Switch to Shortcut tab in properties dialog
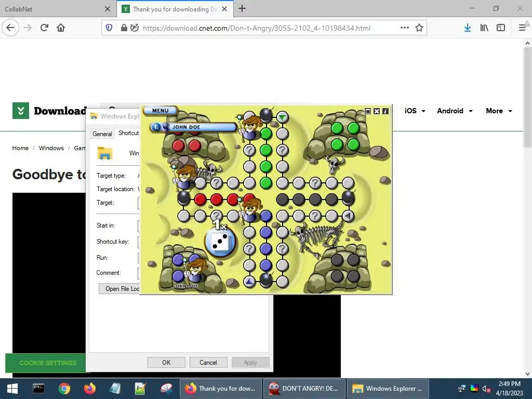 pos(128,133)
